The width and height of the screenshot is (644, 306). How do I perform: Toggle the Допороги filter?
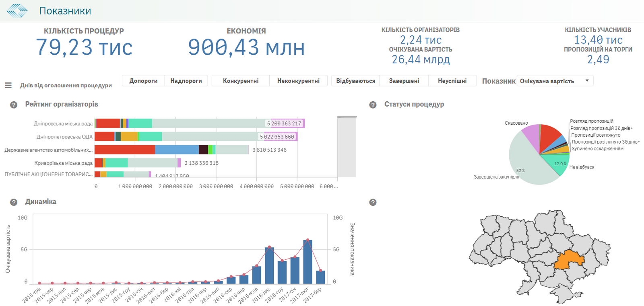point(143,81)
